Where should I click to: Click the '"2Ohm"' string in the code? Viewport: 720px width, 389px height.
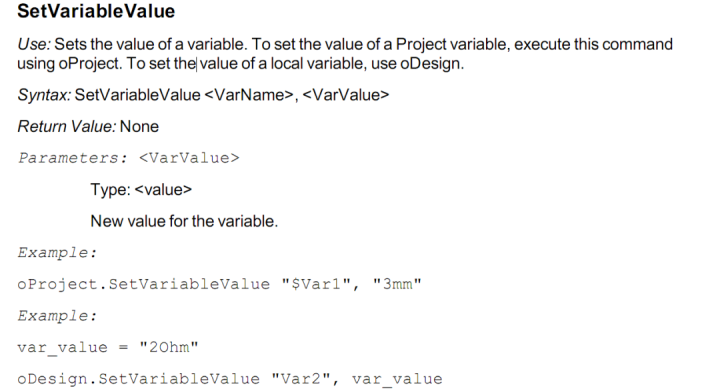point(169,348)
